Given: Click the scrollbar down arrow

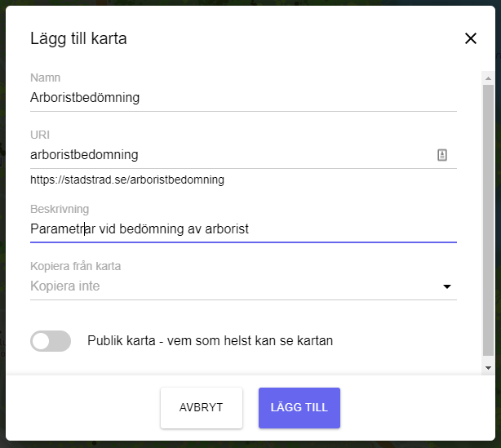Looking at the screenshot, I should [488, 368].
